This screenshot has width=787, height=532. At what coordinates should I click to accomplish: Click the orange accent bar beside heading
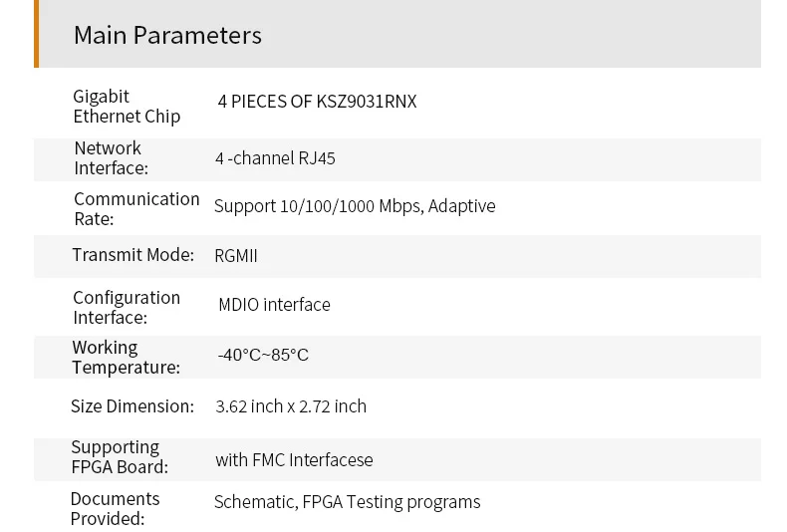(37, 34)
